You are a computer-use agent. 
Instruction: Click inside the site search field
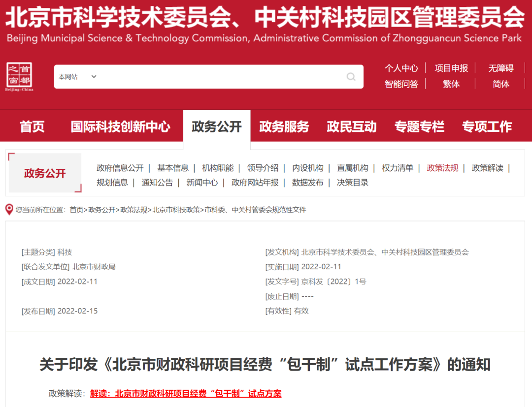tap(209, 77)
